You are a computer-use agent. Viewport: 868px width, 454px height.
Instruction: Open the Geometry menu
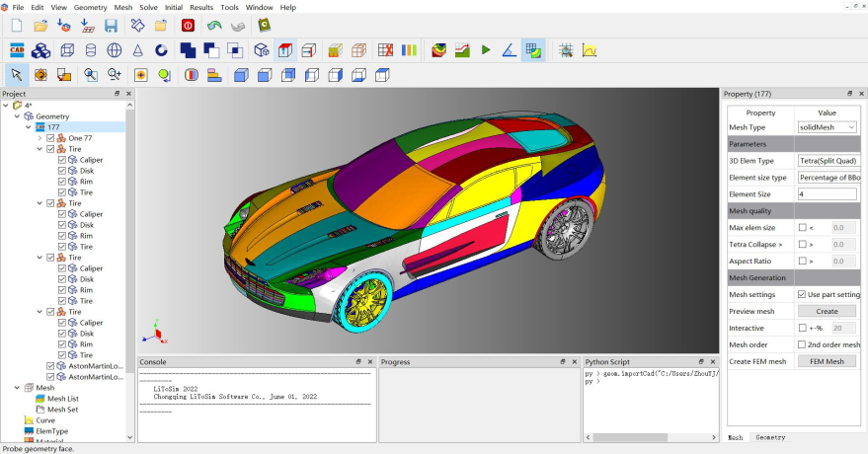pos(90,7)
